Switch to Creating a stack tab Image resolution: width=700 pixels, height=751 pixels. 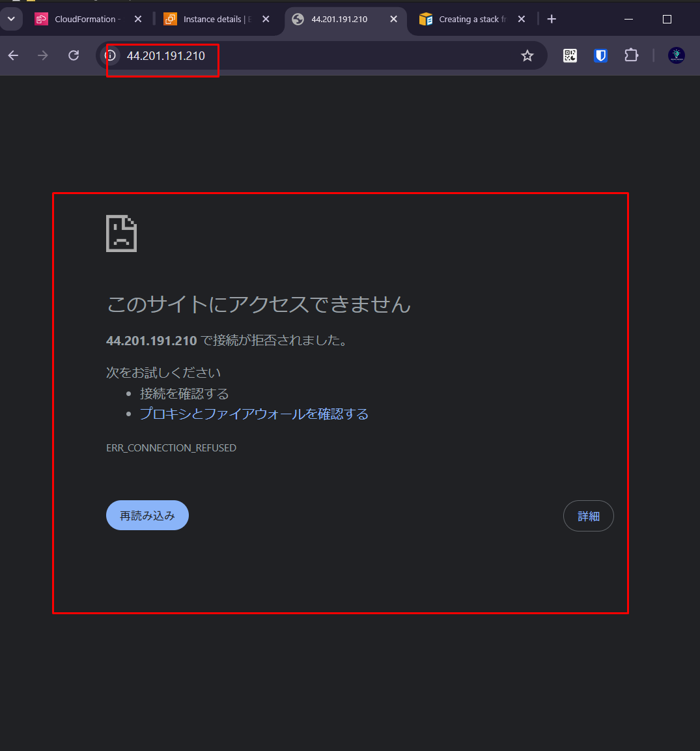[471, 20]
